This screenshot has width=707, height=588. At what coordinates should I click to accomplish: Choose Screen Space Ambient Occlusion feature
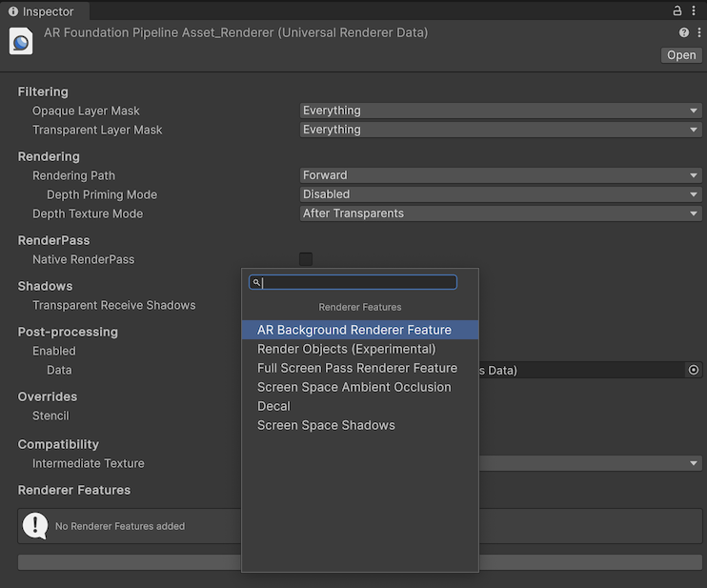point(353,387)
